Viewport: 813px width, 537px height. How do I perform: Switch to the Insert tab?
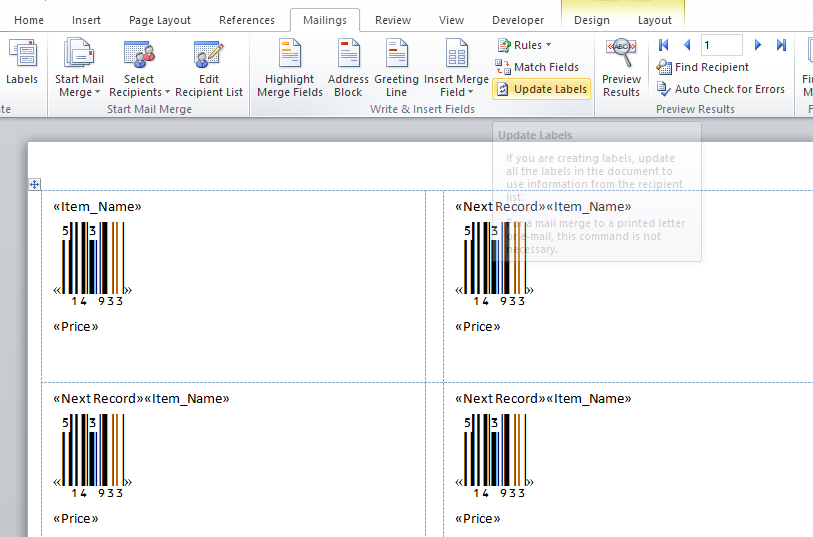click(x=86, y=20)
